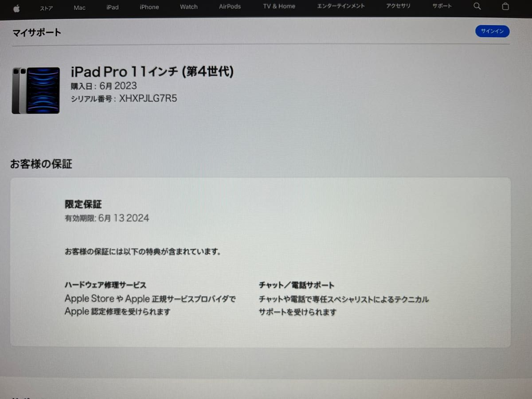The width and height of the screenshot is (532, 399).
Task: Open the Mac menu item
Action: [x=80, y=8]
